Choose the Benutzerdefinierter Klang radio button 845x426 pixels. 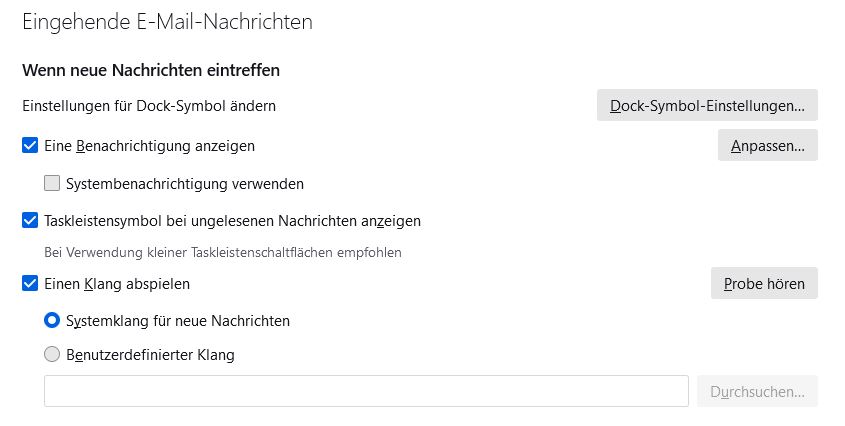coord(52,354)
